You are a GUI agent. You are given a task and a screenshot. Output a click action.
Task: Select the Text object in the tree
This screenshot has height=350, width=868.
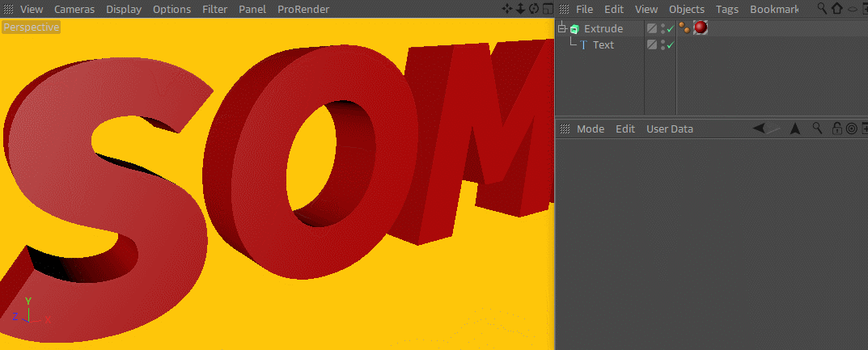tap(603, 44)
